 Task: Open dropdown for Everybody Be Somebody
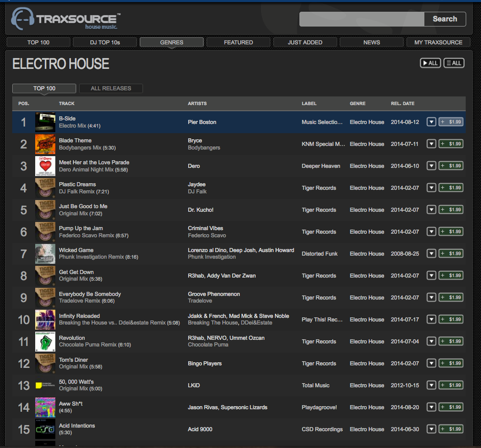click(432, 297)
